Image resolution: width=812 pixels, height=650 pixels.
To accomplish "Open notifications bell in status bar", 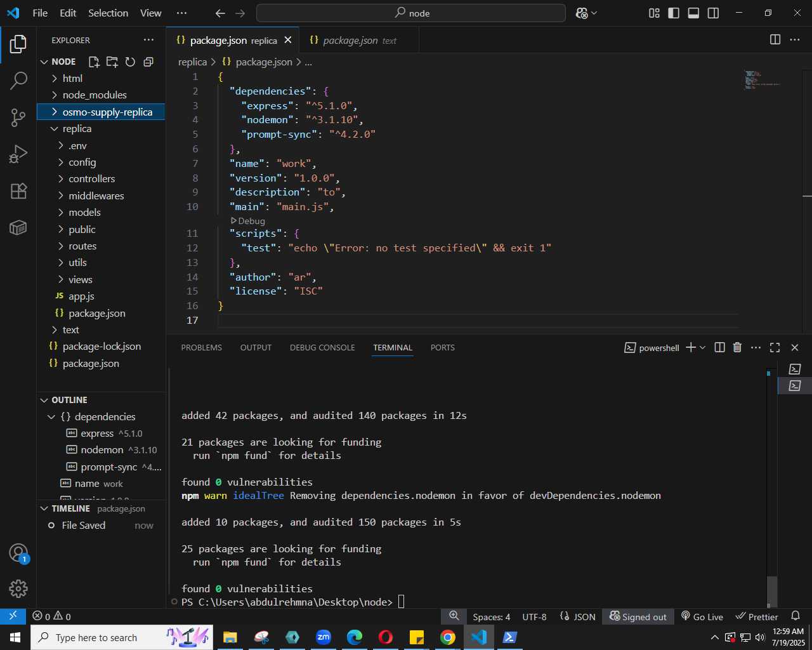I will tap(796, 616).
